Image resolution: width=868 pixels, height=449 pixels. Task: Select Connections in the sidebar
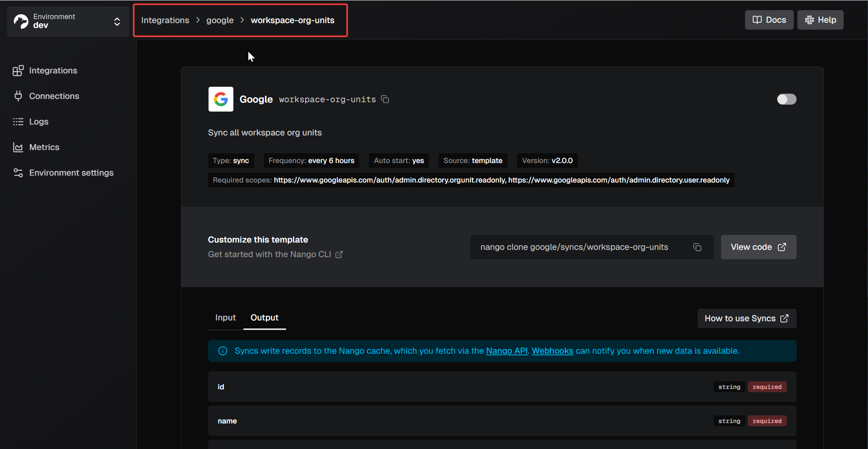[54, 96]
